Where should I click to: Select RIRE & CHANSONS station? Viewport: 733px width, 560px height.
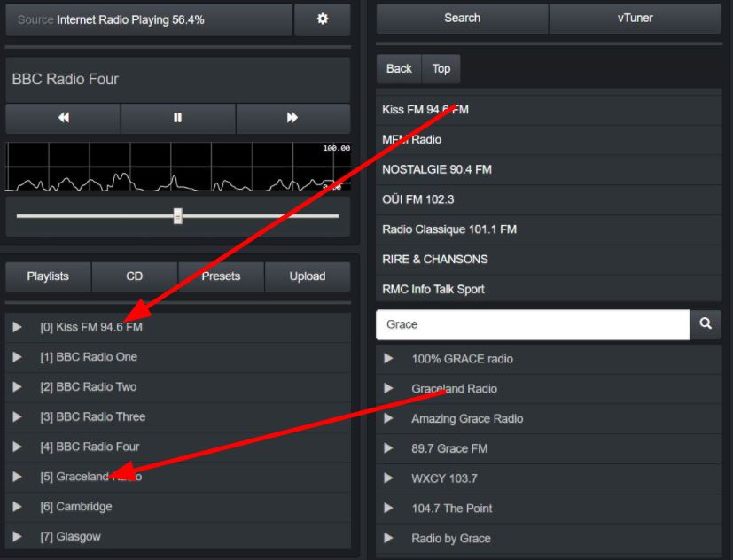(x=549, y=260)
